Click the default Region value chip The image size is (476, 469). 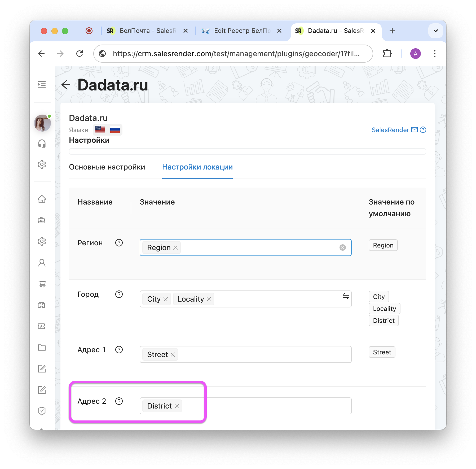point(383,245)
